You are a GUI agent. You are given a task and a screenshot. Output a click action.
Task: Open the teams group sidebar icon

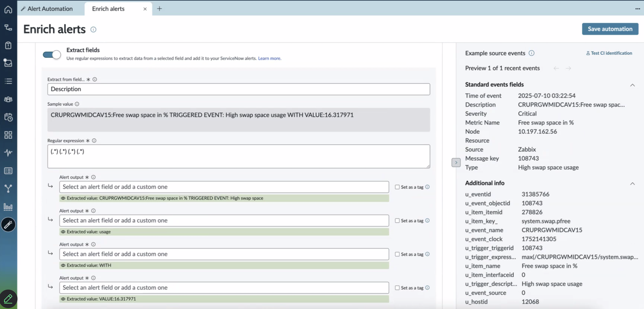click(x=8, y=99)
